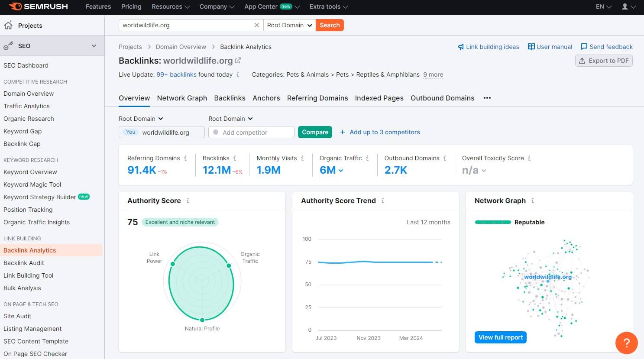
Task: Click the Referring Domains info icon
Action: [x=185, y=158]
